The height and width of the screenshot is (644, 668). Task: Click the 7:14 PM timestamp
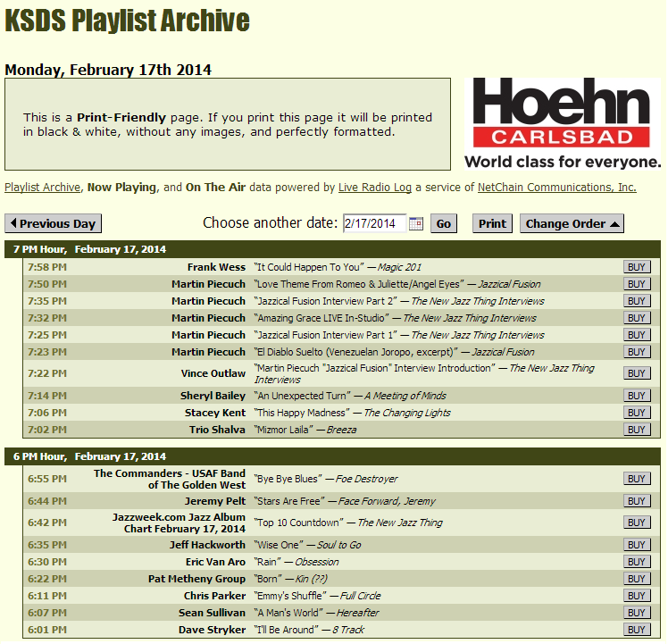point(47,396)
